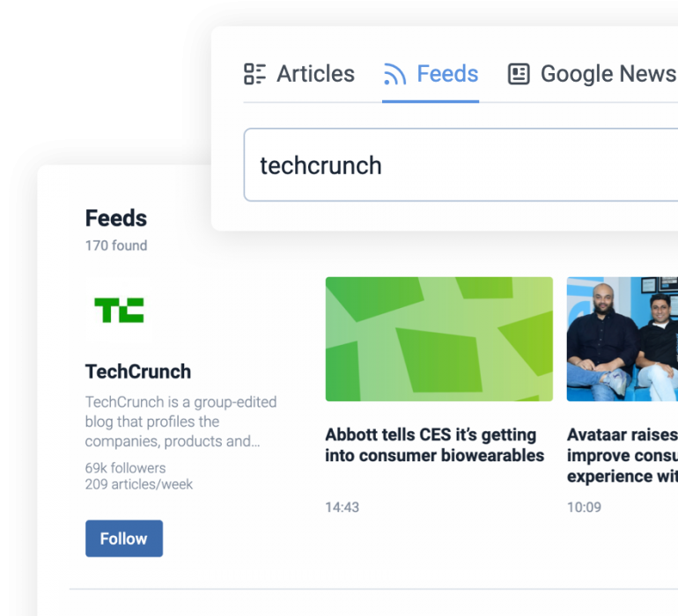Select the Feeds tab label

coord(447,74)
